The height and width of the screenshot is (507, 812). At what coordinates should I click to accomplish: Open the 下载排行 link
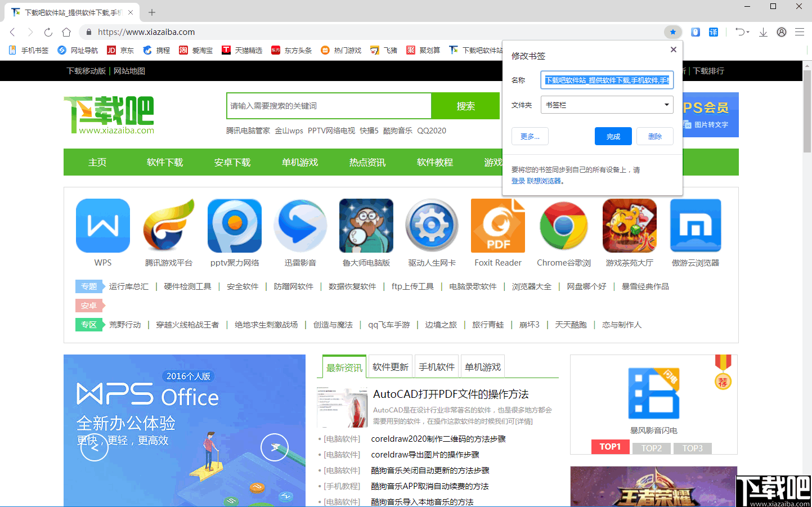[708, 71]
